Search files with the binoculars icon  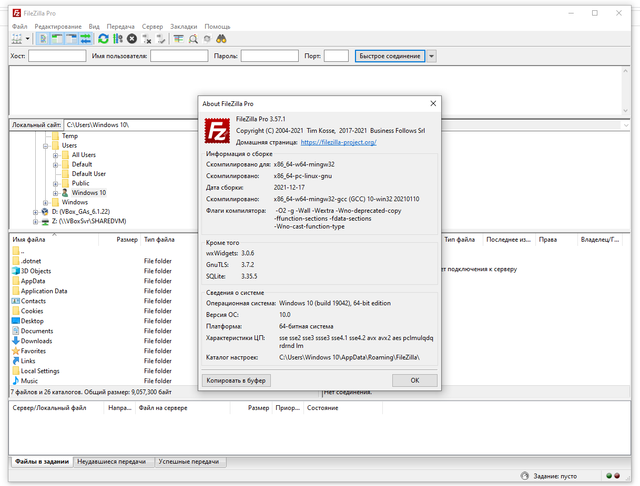point(221,39)
